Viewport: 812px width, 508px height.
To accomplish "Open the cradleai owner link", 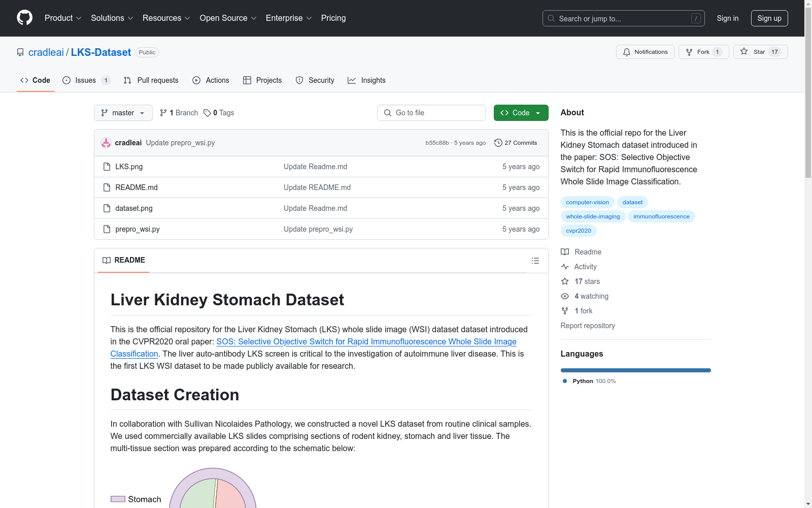I will click(x=46, y=52).
